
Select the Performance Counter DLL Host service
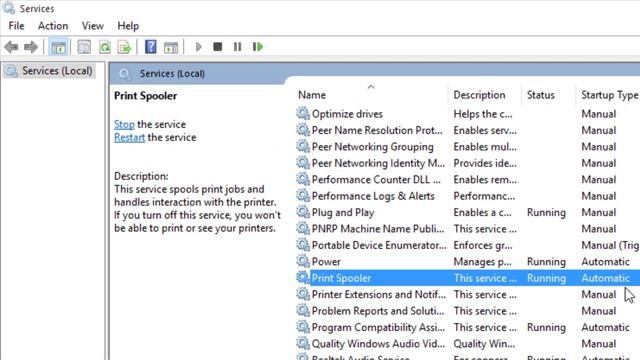tap(376, 180)
